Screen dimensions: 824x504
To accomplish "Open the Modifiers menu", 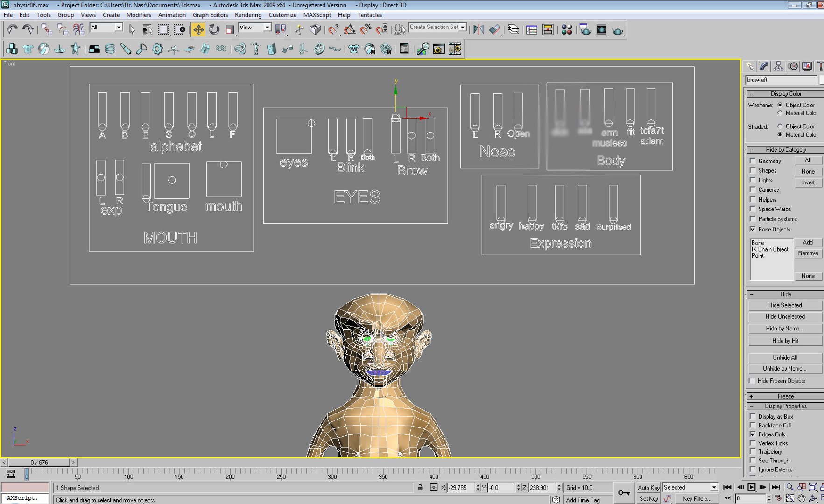I will pyautogui.click(x=139, y=15).
